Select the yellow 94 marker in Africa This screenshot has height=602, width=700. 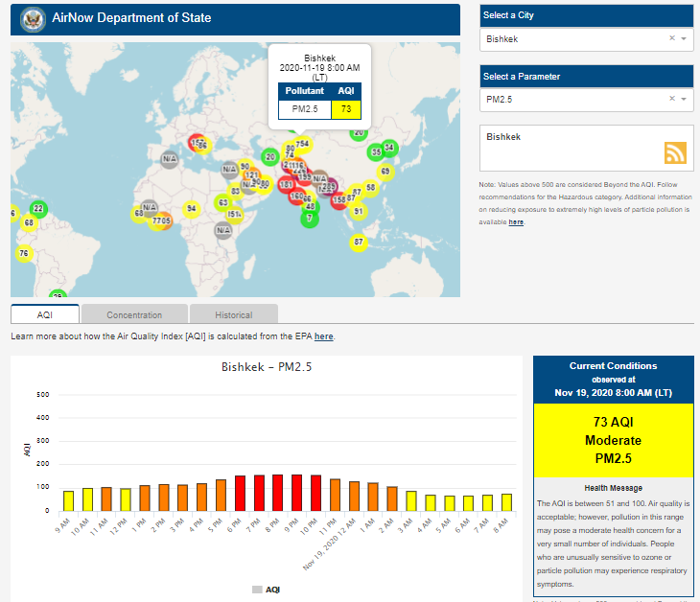(192, 208)
